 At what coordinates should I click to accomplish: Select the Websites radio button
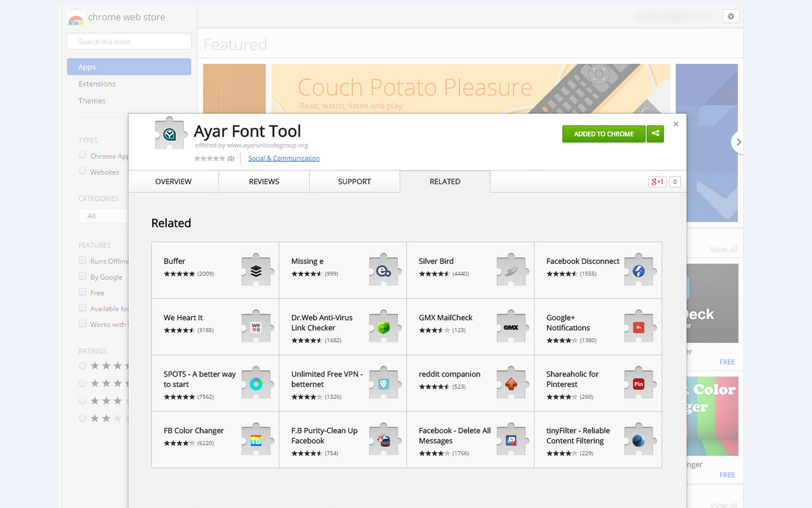82,171
